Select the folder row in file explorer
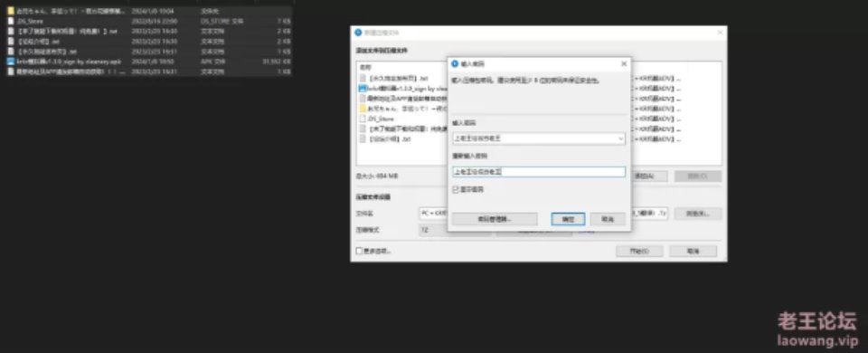Viewport: 868px width, 353px height. pos(149,11)
